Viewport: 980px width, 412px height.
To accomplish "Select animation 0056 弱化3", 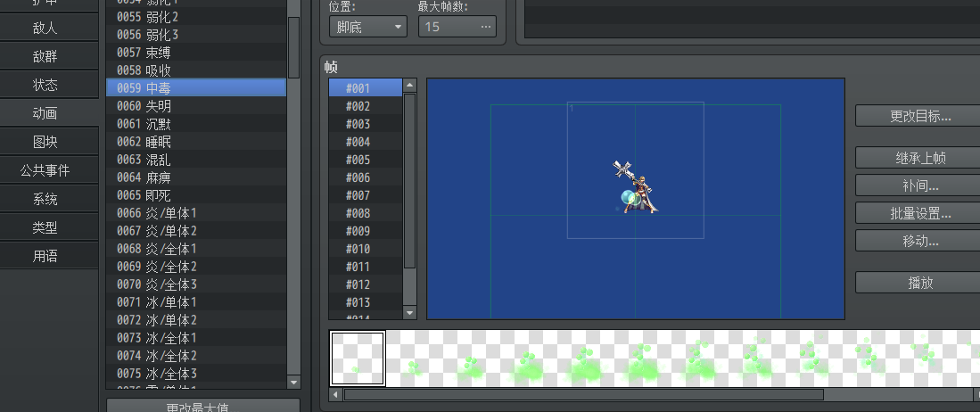I will click(x=196, y=35).
